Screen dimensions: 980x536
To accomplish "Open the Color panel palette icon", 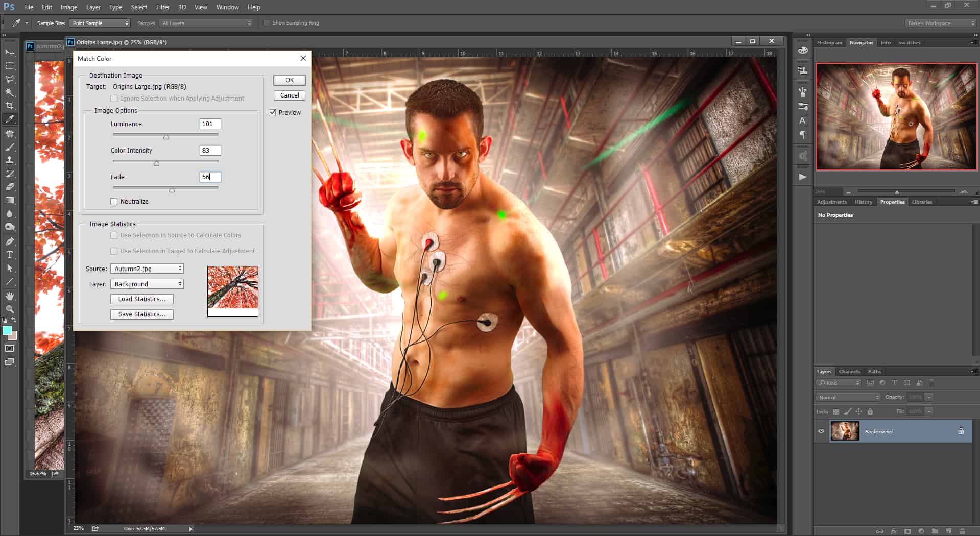I will coord(803,51).
